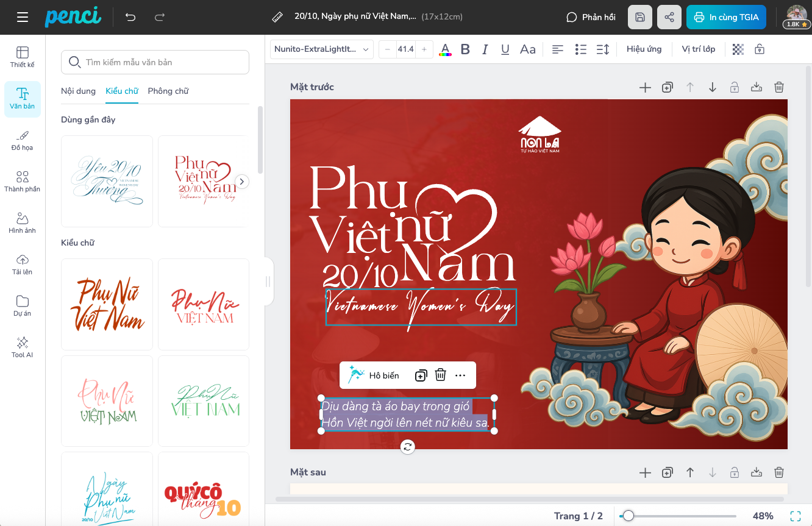Click the save icon button
The width and height of the screenshot is (812, 526).
click(640, 17)
